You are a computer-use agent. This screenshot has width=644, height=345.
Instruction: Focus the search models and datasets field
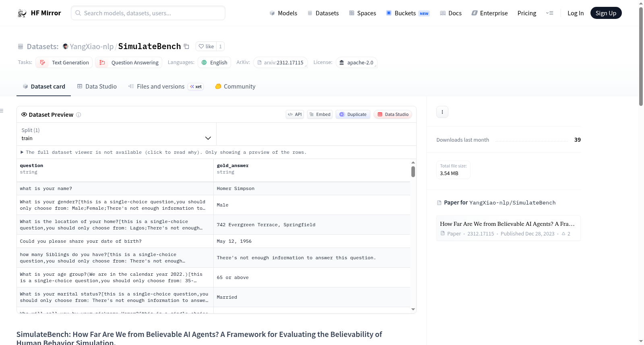[148, 13]
